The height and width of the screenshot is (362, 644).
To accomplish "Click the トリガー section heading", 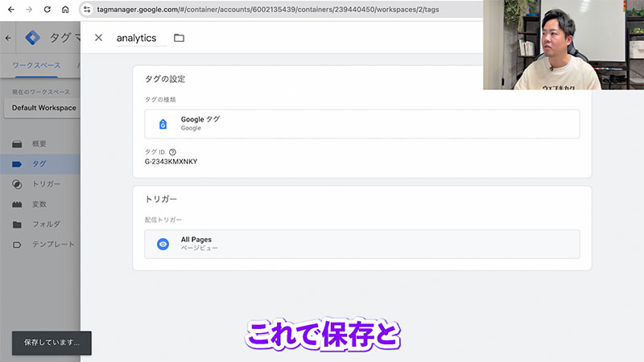I will pyautogui.click(x=161, y=199).
